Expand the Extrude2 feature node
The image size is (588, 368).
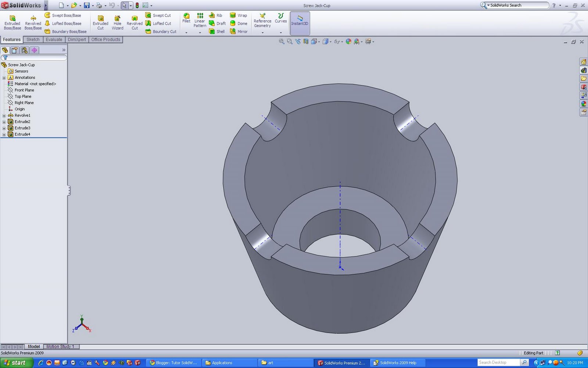point(4,121)
